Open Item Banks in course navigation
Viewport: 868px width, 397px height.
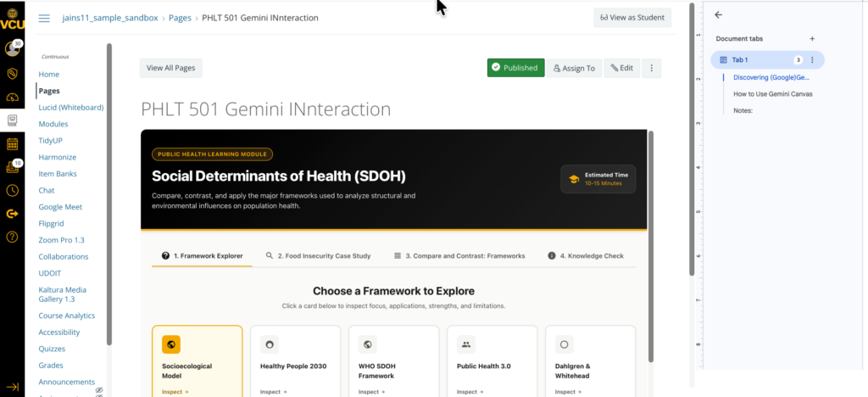point(58,174)
